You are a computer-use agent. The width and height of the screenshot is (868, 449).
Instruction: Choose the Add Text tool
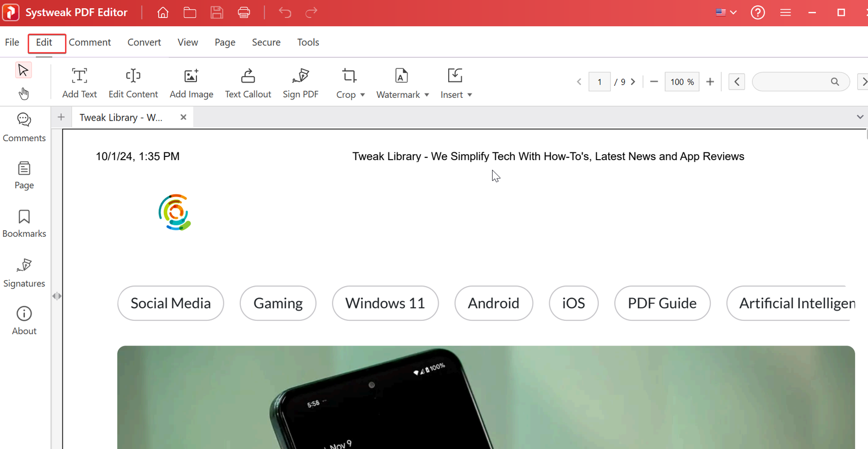(x=79, y=83)
